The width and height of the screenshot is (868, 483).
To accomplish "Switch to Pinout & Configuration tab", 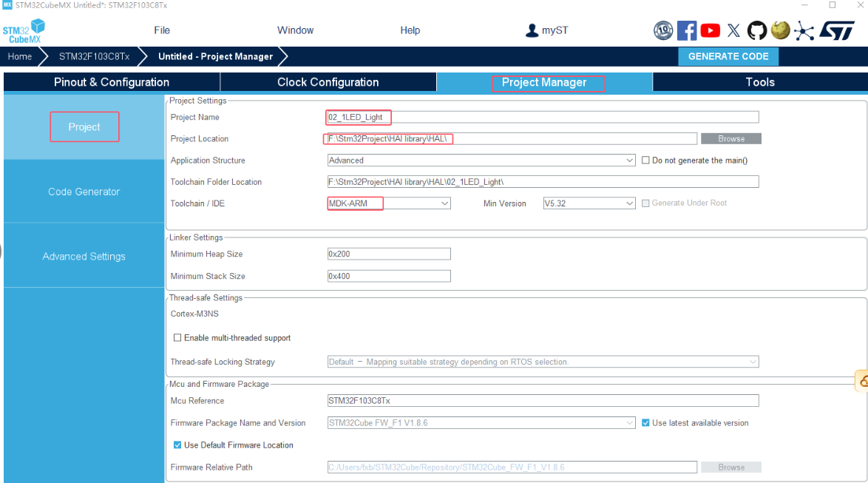I will click(112, 82).
